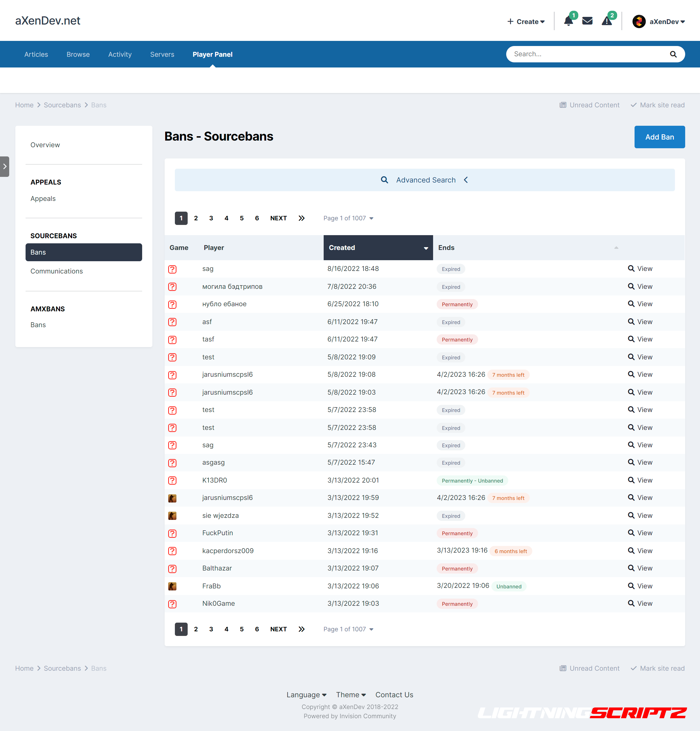Click unknown game icon next to K13DR0
Image resolution: width=700 pixels, height=731 pixels.
(x=172, y=480)
